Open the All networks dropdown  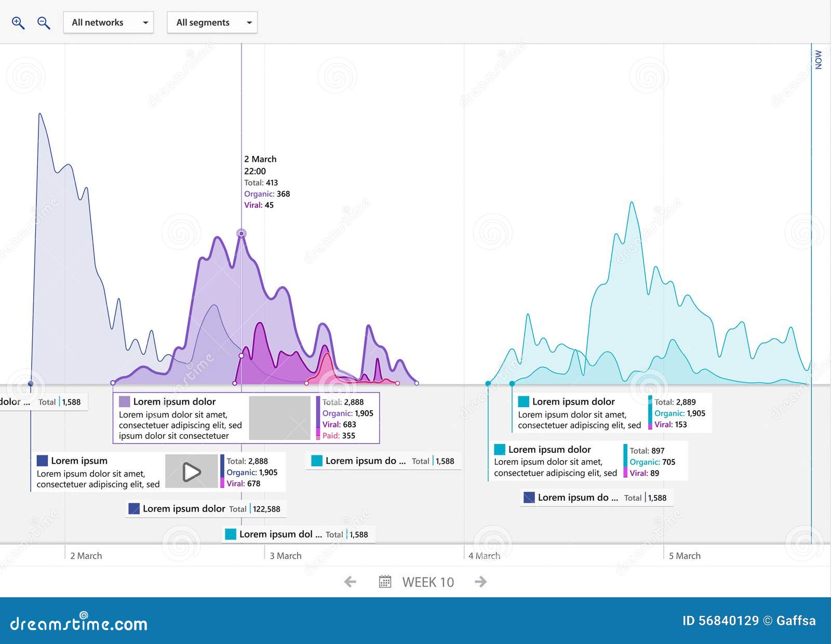(x=109, y=22)
